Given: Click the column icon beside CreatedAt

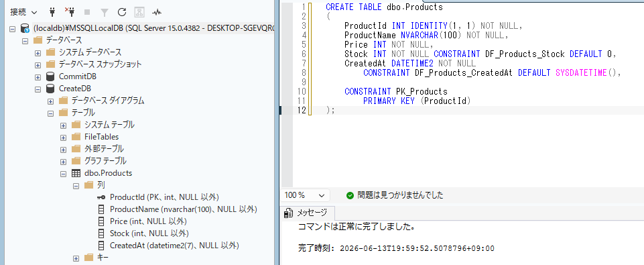Looking at the screenshot, I should (x=101, y=246).
